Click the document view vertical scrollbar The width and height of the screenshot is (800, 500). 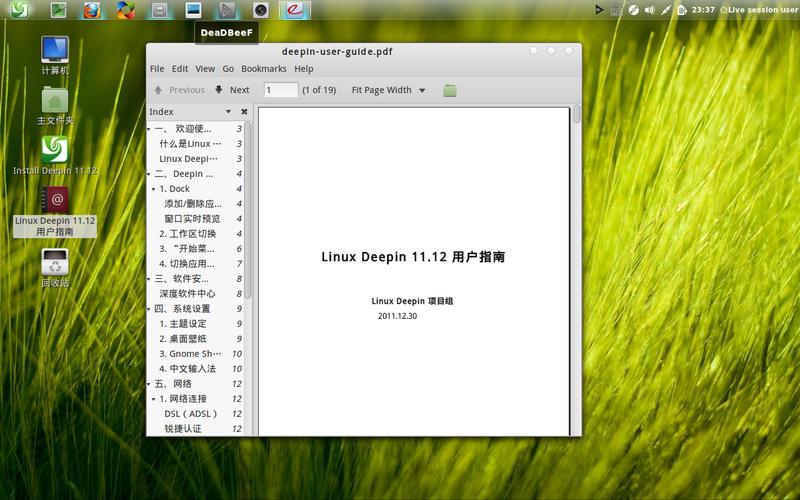(577, 113)
